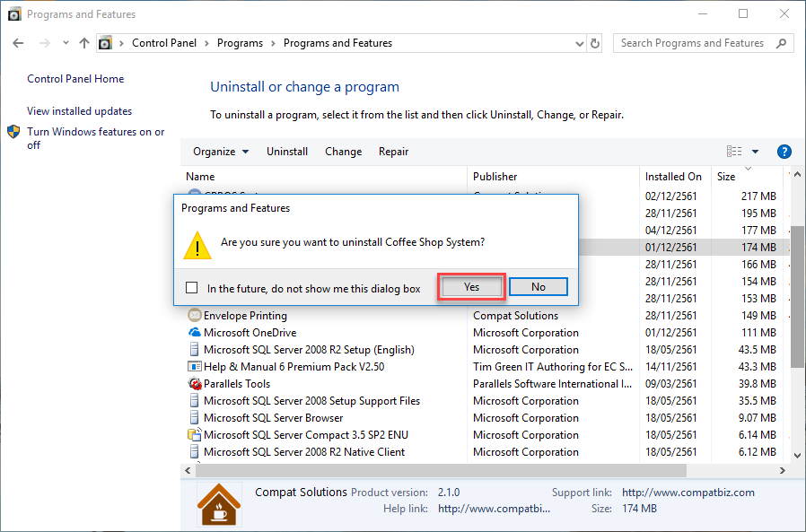Click Change in the toolbar
Screen dimensions: 806x532
(x=344, y=152)
